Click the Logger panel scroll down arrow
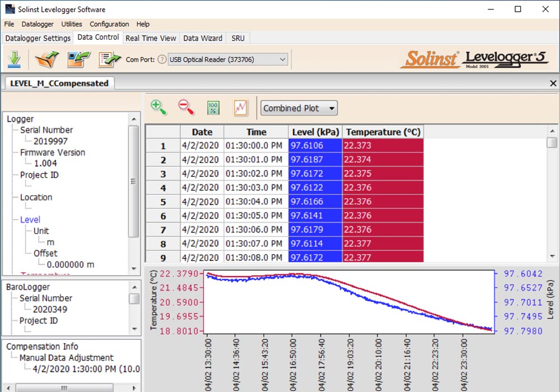Screen dimensions: 560x392 [134, 269]
